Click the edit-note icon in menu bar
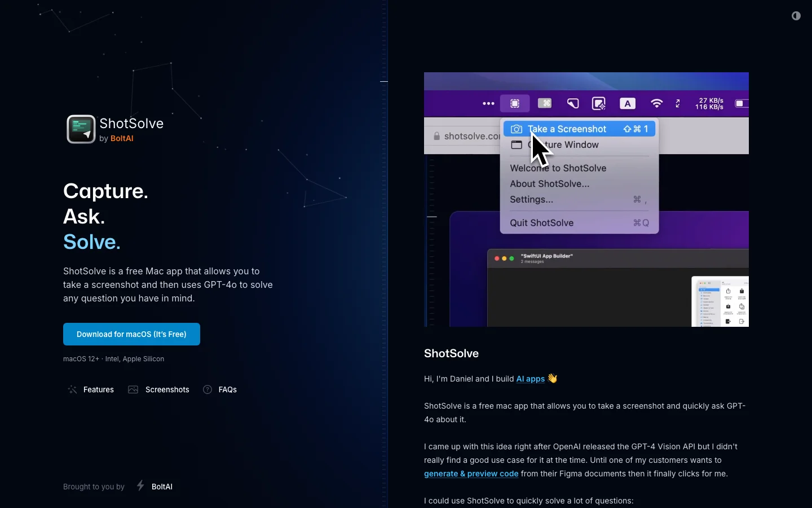812x508 pixels. [x=599, y=104]
